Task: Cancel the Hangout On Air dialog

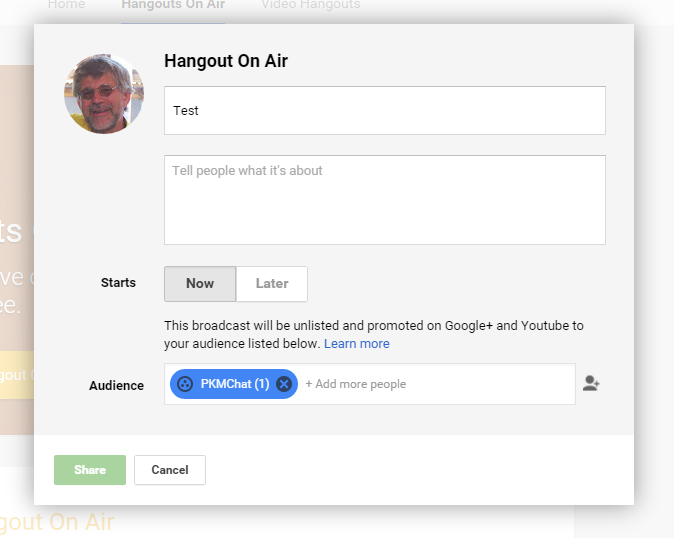Action: pyautogui.click(x=170, y=470)
